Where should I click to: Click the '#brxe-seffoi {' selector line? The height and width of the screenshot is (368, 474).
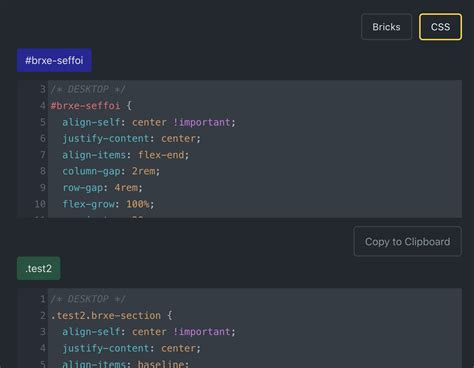point(91,106)
